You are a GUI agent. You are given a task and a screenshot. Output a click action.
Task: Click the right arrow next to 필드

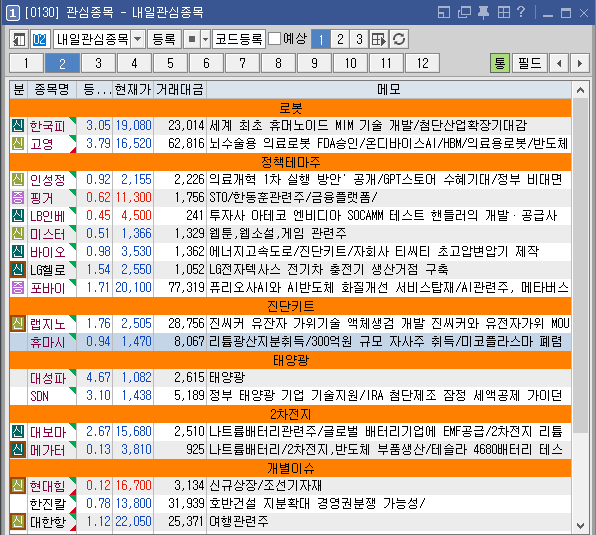point(580,63)
